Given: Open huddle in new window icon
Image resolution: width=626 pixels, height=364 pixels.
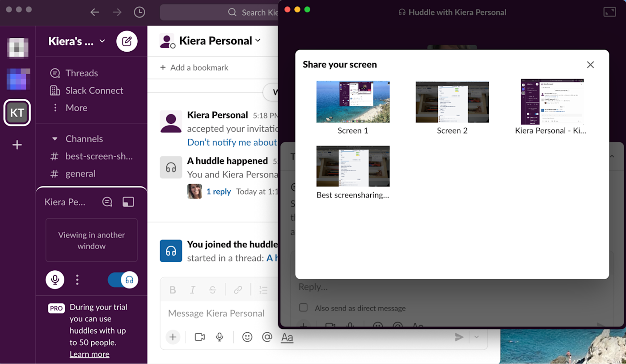Looking at the screenshot, I should pyautogui.click(x=128, y=202).
